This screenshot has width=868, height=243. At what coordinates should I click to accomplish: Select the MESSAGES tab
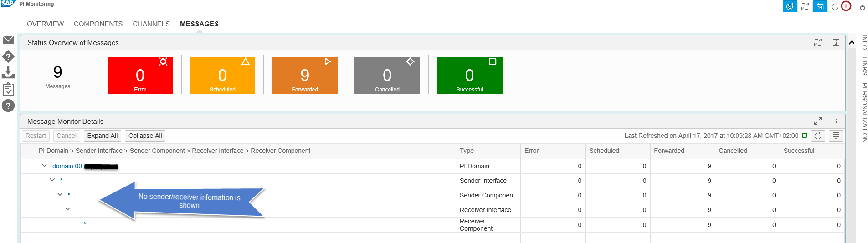tap(199, 24)
